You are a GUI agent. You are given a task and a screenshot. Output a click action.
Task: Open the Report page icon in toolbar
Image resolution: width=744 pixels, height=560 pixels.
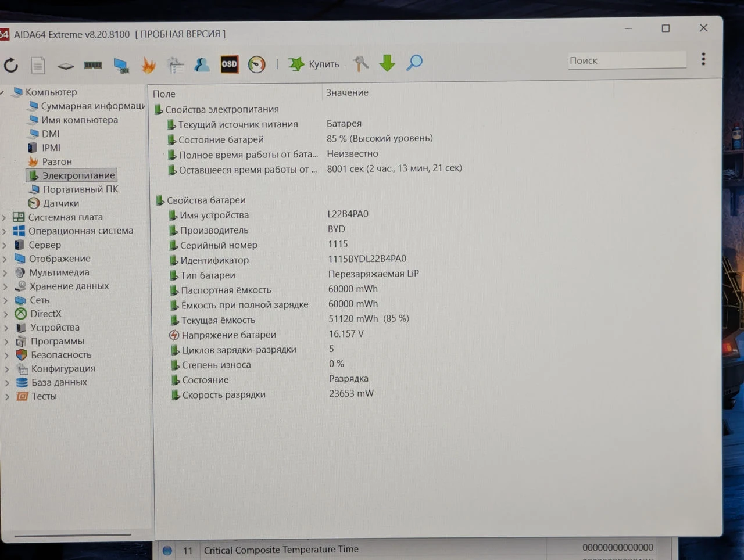click(38, 65)
